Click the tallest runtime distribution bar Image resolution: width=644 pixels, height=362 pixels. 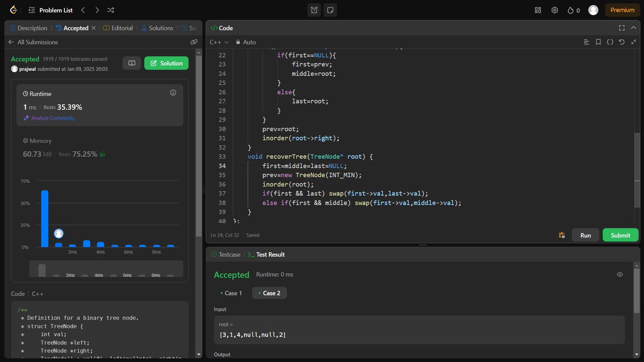pos(45,219)
